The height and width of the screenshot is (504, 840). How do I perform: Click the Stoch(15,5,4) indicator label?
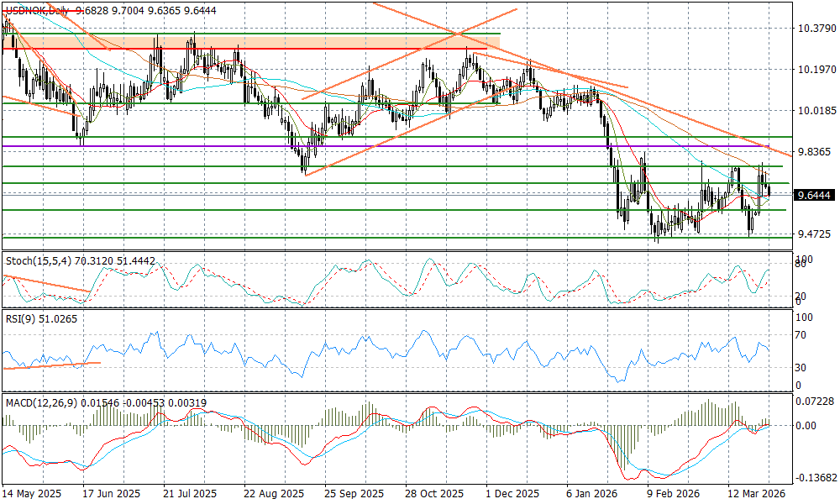(x=39, y=261)
